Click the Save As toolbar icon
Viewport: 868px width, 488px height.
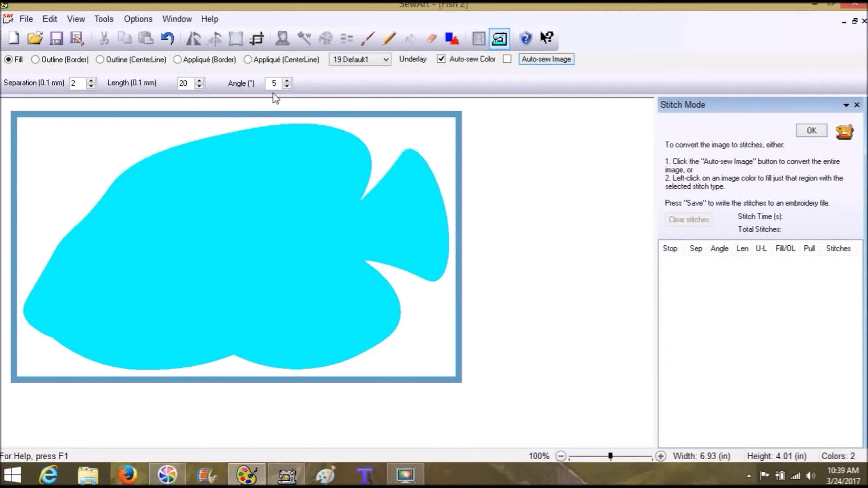(x=77, y=38)
